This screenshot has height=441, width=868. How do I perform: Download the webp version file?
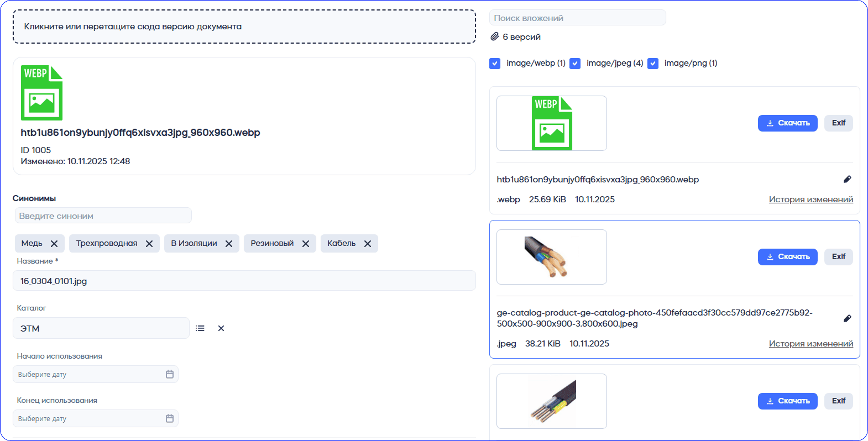point(787,123)
